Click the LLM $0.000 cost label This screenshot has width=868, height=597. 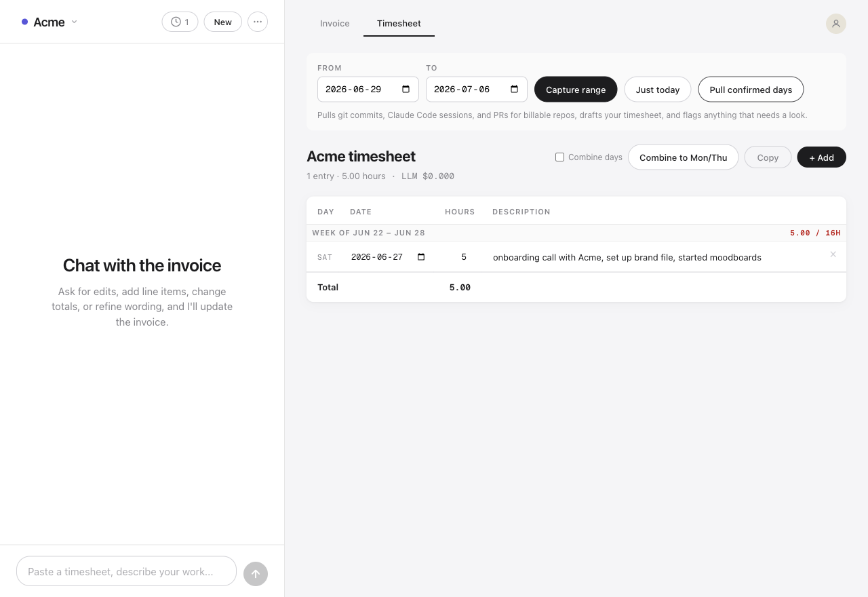428,176
